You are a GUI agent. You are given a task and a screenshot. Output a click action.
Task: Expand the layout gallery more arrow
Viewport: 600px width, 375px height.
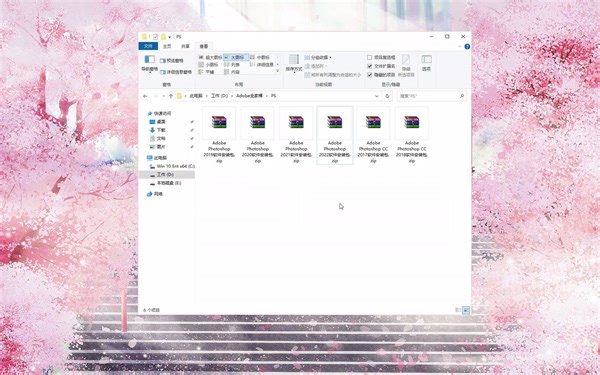(277, 71)
